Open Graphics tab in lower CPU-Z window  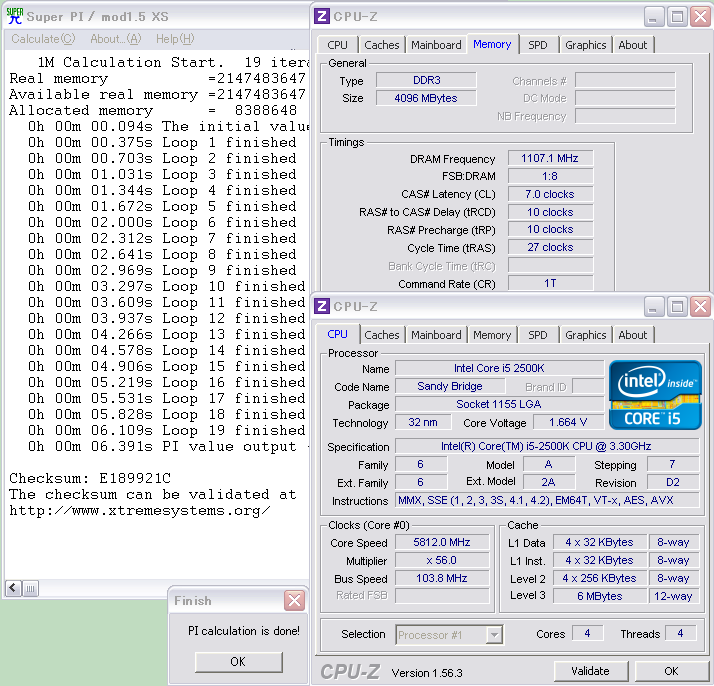586,335
